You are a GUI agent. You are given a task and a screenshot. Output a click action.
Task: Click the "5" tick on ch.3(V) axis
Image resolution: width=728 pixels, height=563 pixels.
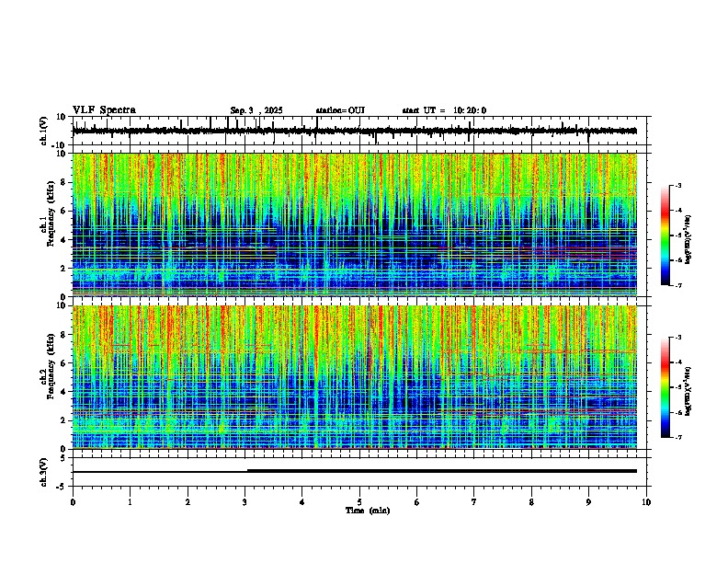click(x=64, y=458)
